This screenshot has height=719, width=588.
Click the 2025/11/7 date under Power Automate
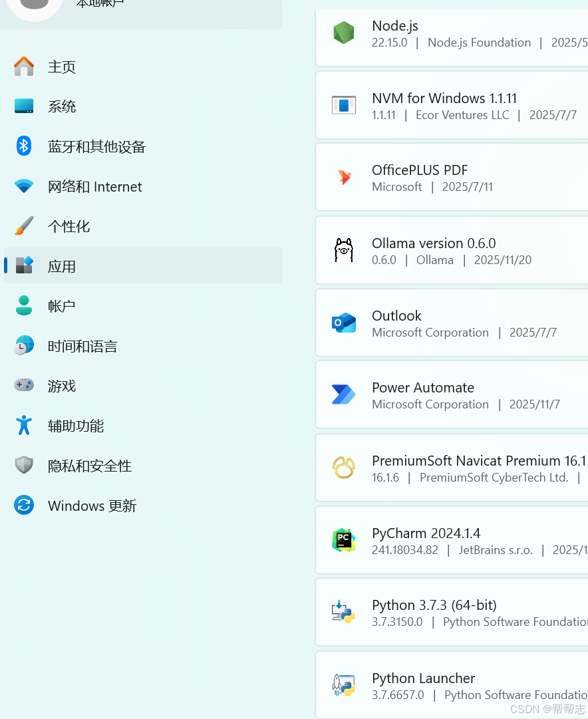click(534, 404)
